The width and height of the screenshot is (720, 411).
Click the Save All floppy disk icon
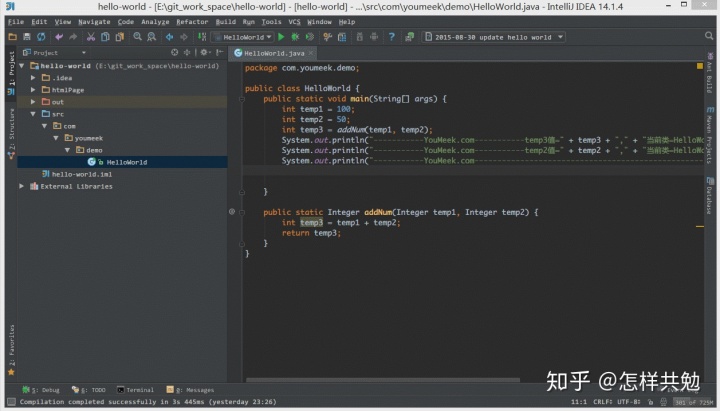(27, 37)
